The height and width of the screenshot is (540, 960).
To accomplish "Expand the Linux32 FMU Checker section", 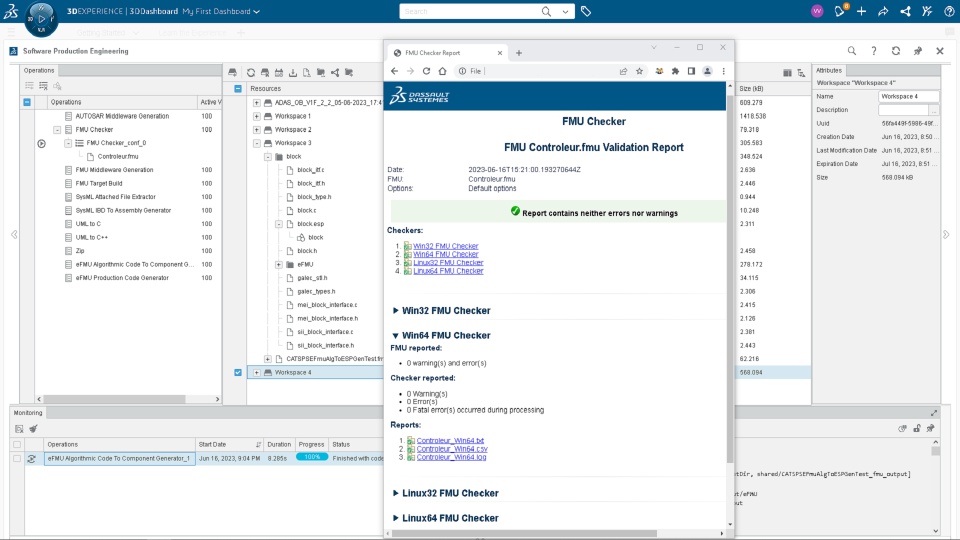I will pyautogui.click(x=396, y=493).
